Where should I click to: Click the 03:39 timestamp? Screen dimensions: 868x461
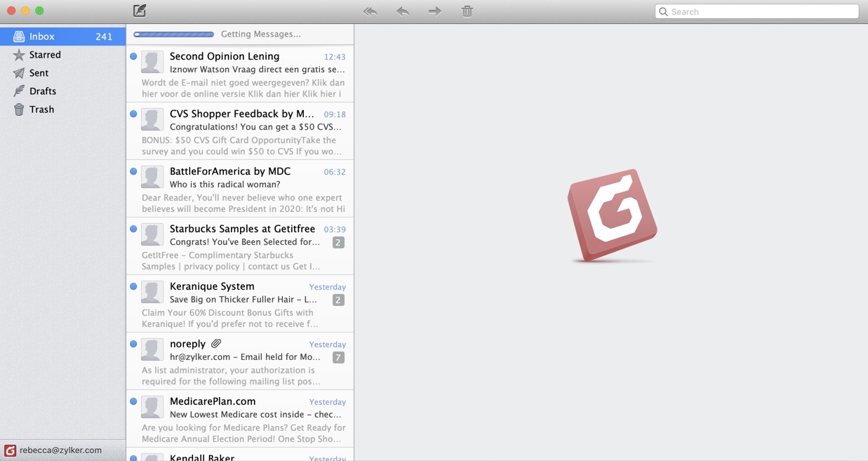click(x=335, y=229)
